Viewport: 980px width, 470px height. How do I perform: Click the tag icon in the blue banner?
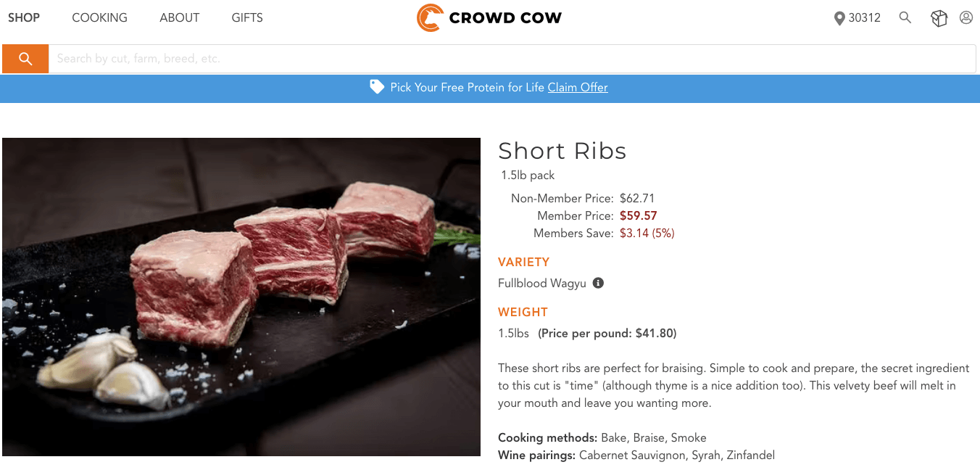377,86
